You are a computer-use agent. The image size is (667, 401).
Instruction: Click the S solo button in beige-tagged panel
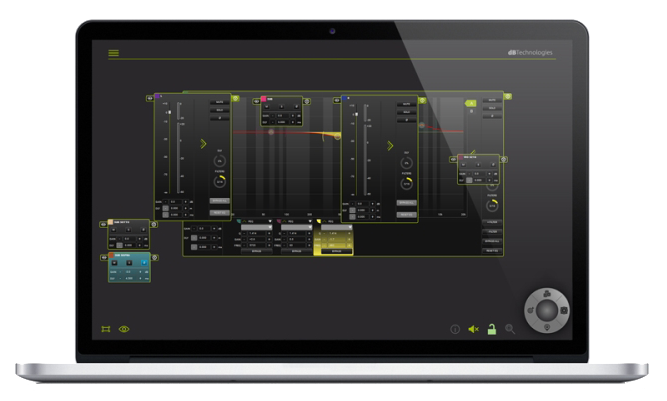[x=128, y=230]
